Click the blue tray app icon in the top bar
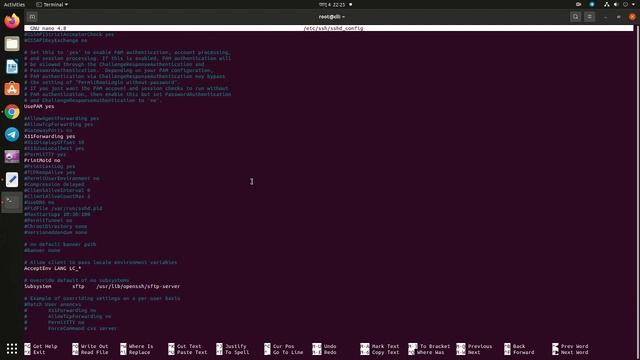 tap(592, 4)
